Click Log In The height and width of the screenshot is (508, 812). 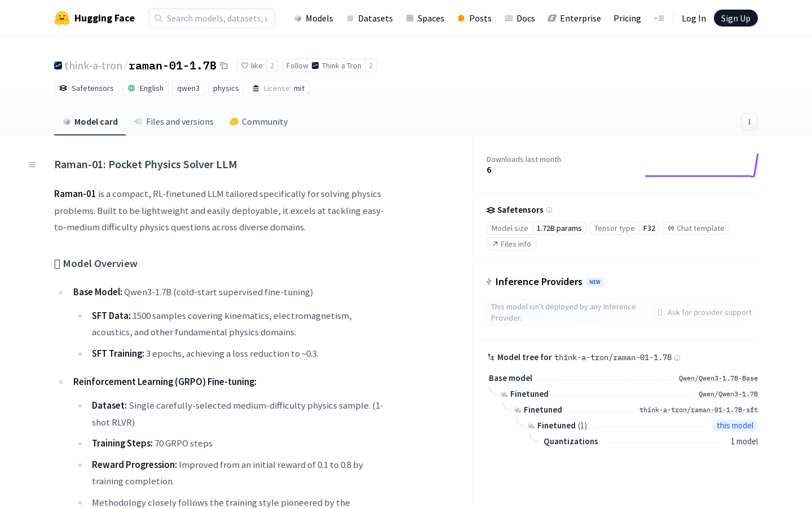(694, 18)
